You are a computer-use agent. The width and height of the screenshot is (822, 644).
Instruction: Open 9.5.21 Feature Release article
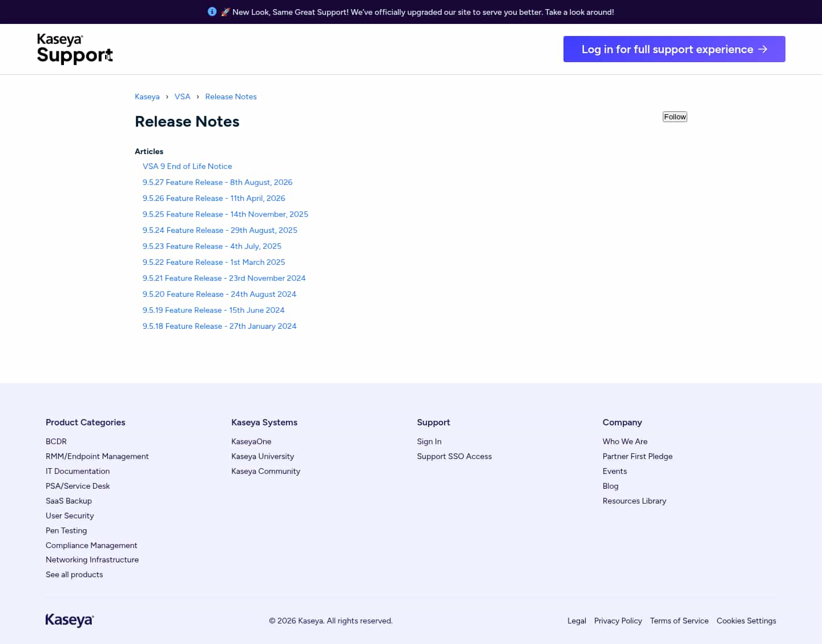click(224, 278)
